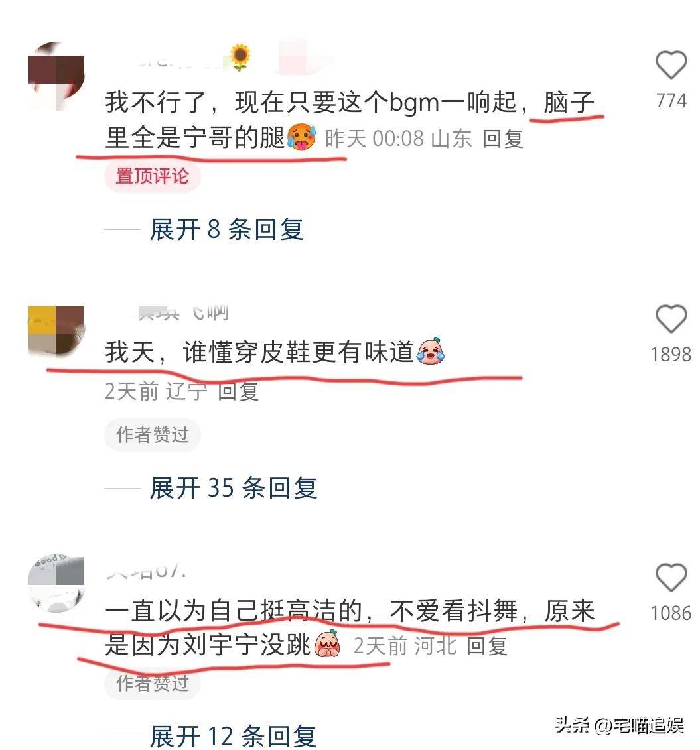This screenshot has width=700, height=750.
Task: Like the comment with 1086 likes
Action: coord(671,578)
